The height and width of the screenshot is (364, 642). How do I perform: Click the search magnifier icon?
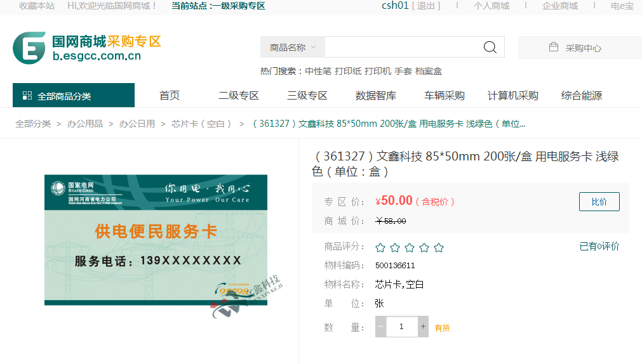tap(490, 48)
